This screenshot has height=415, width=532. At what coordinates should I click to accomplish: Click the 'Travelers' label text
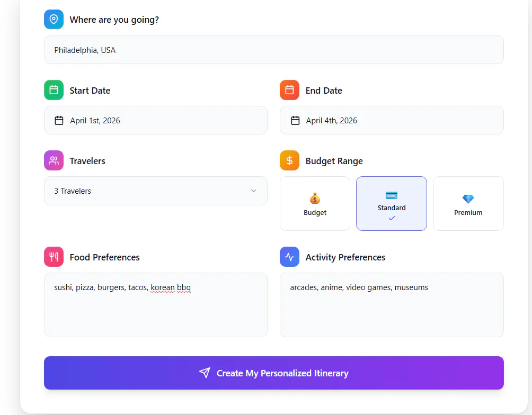(x=87, y=161)
